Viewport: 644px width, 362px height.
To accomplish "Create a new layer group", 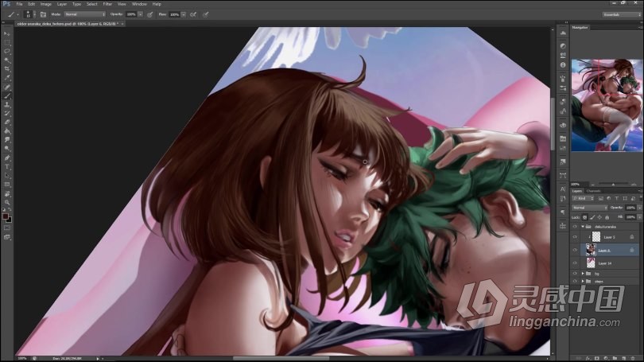I will click(615, 359).
